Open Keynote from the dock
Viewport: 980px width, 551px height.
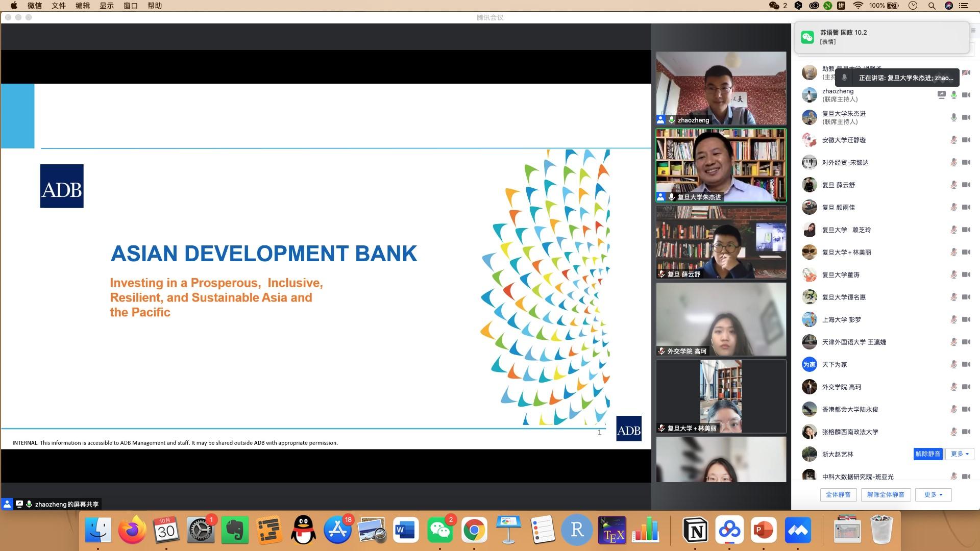(x=508, y=530)
